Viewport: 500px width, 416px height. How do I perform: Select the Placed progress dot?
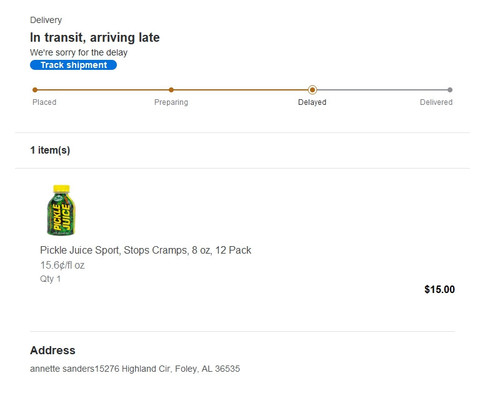35,90
